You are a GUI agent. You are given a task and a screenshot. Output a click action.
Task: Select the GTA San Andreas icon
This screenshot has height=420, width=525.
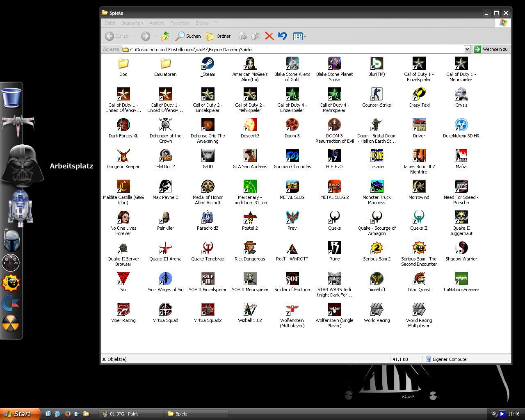(x=250, y=156)
